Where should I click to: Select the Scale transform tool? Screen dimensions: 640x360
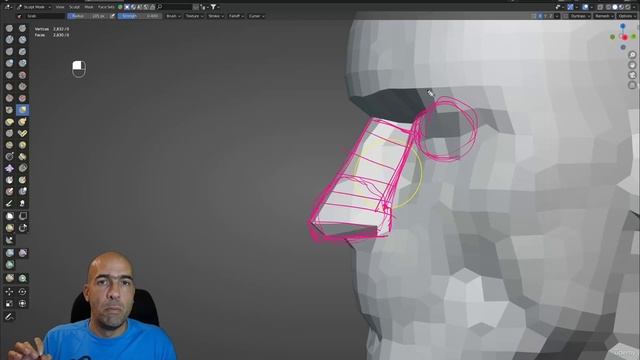click(9, 304)
